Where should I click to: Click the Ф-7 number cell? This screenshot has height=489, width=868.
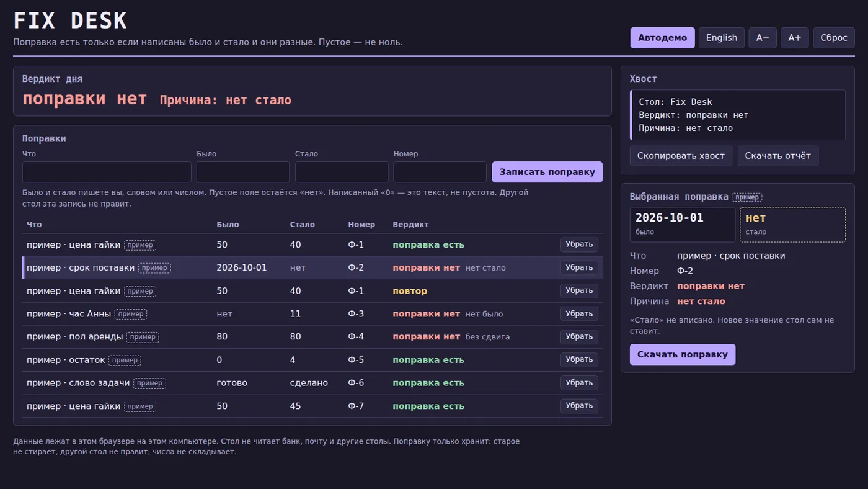click(356, 406)
